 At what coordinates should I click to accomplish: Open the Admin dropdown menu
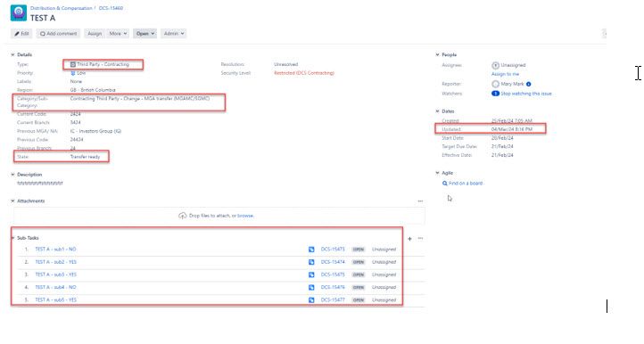pos(174,34)
